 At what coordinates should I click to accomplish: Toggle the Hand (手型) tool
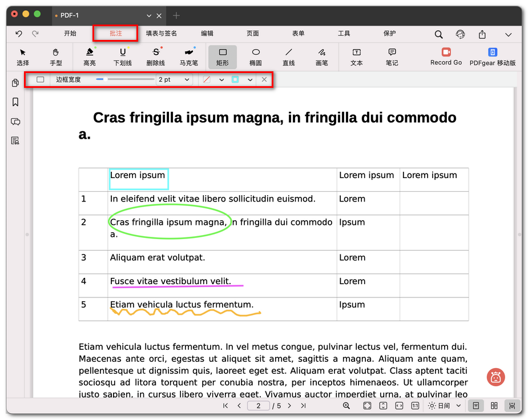pos(56,56)
